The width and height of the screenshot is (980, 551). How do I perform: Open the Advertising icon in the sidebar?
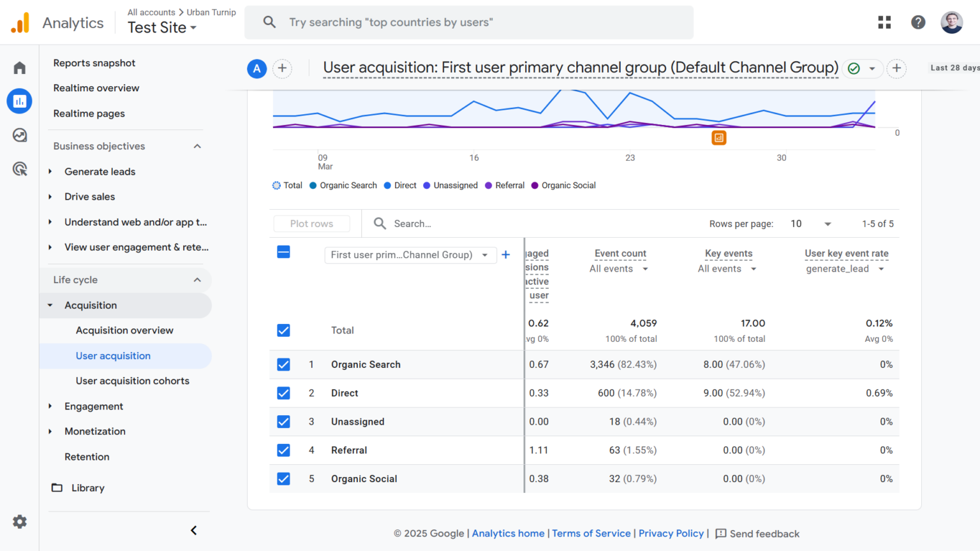pyautogui.click(x=19, y=169)
